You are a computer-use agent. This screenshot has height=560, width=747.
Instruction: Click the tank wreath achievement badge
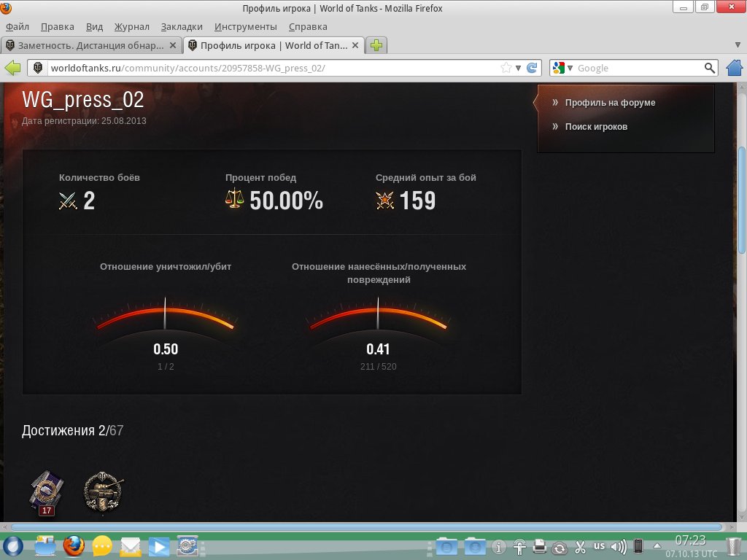tap(103, 491)
